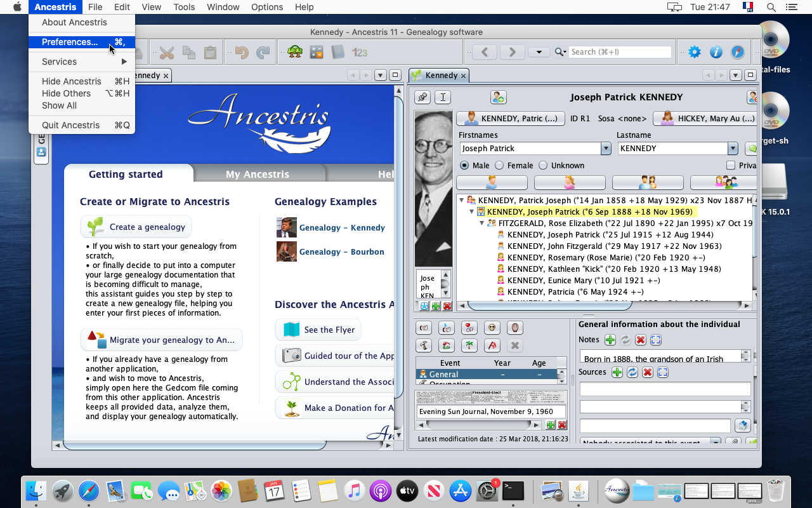The image size is (812, 508).
Task: Collapse the KENNEDY, Patrick Joseph tree node
Action: coord(461,200)
